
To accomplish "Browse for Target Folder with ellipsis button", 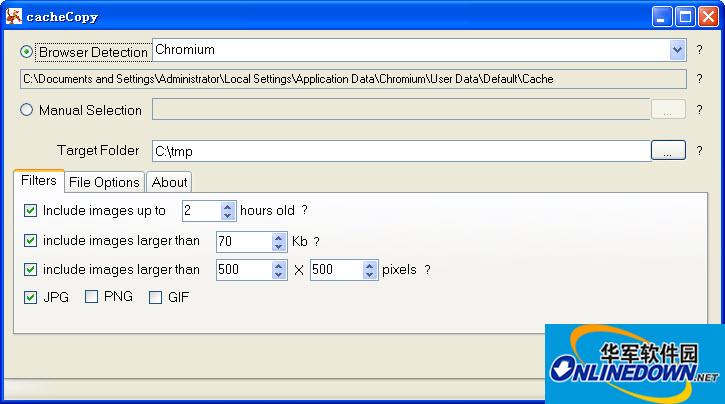I will point(668,150).
